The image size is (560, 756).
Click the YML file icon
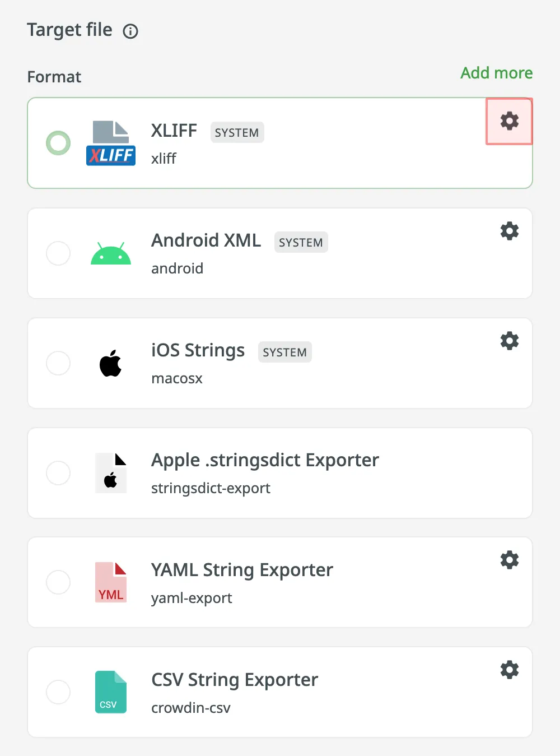110,582
